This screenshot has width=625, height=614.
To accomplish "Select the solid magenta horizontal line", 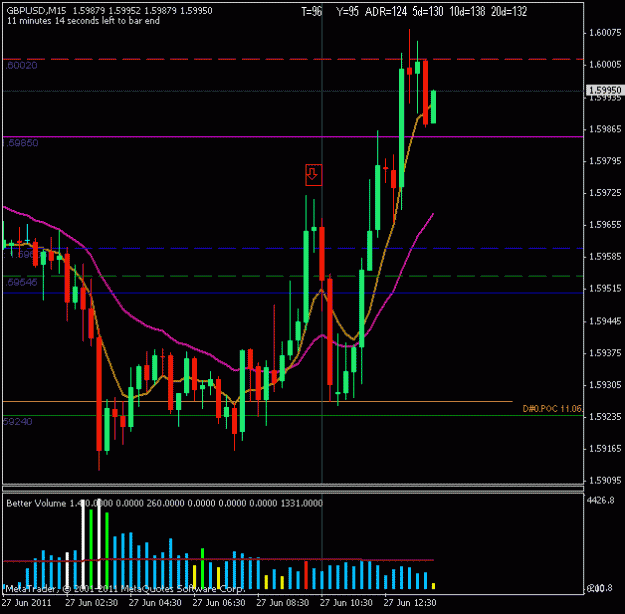I will click(x=293, y=136).
